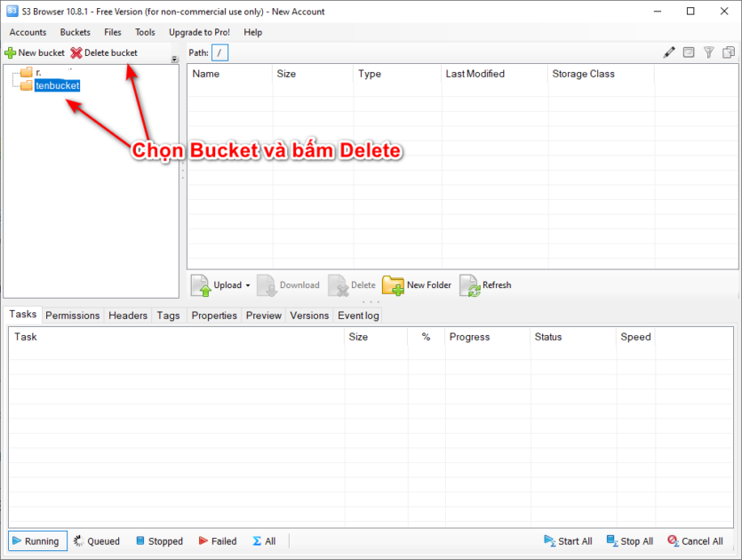Switch to the Properties tab
The height and width of the screenshot is (560, 742).
click(x=214, y=316)
